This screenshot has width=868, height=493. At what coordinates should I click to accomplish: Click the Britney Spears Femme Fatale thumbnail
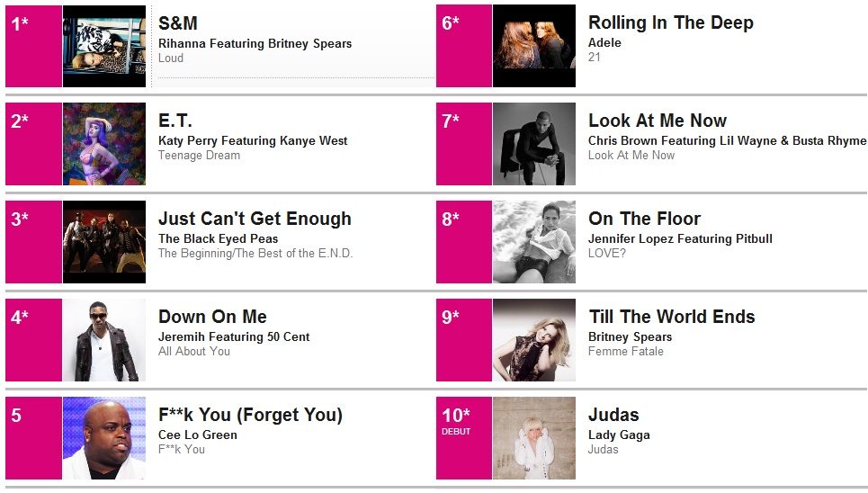click(534, 340)
